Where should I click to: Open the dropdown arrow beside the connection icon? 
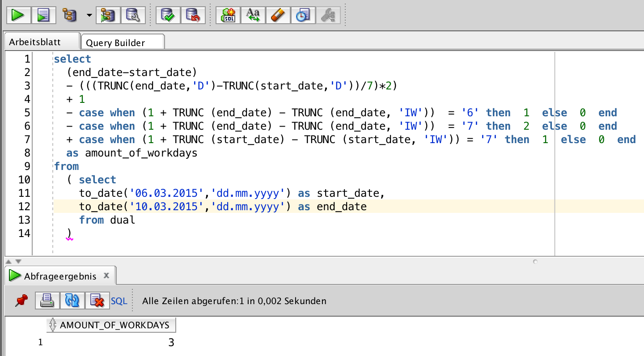point(88,15)
